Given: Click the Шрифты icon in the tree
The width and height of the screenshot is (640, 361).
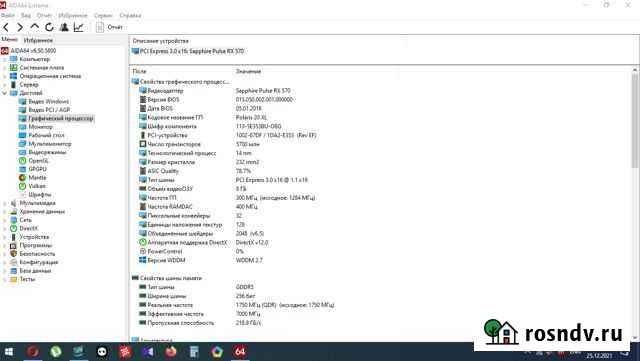Looking at the screenshot, I should [x=22, y=195].
